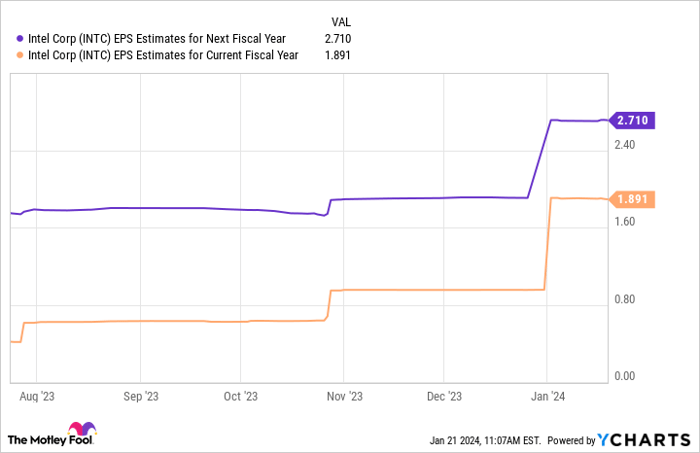
Task: Click the Dec '23 axis label
Action: click(446, 396)
